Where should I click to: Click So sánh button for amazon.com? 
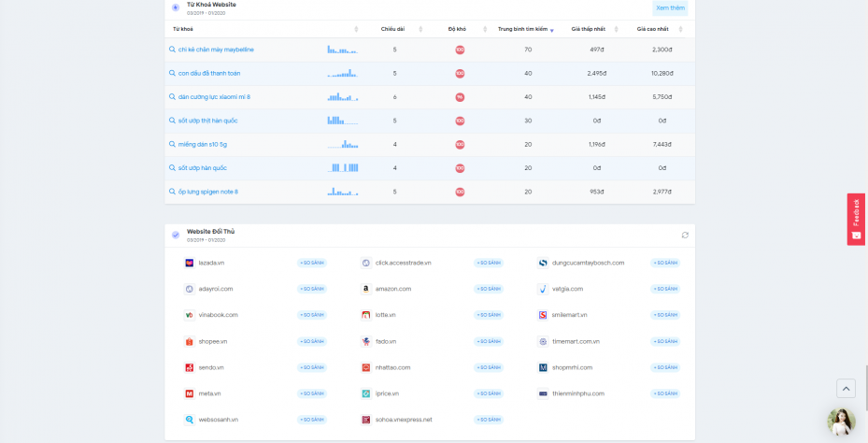489,289
